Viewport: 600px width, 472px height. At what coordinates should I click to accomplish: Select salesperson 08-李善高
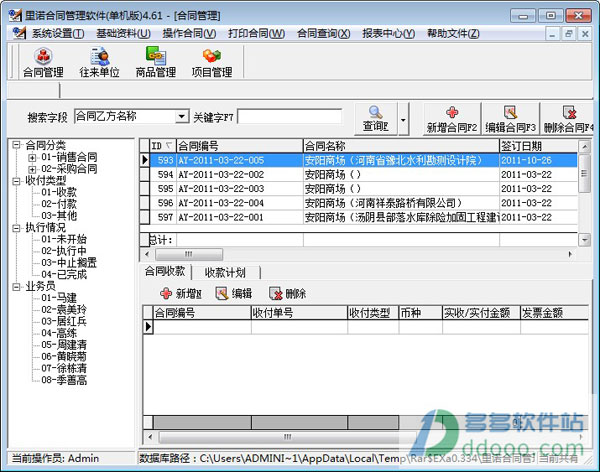point(64,380)
